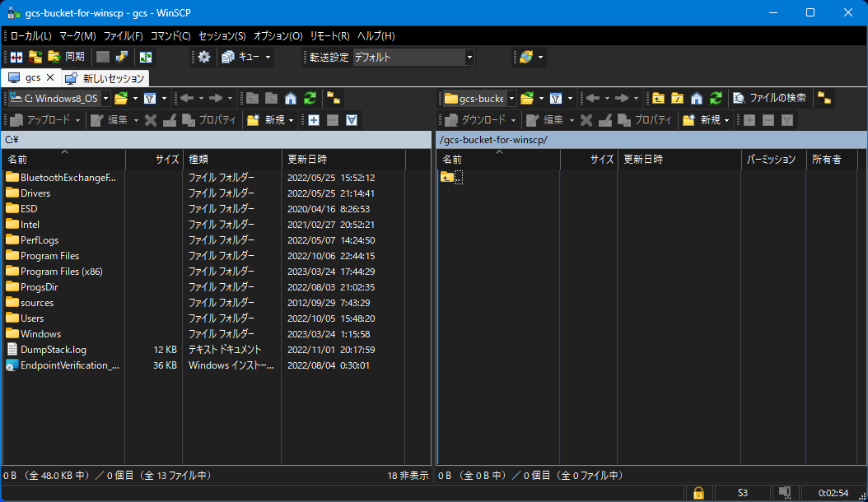Click the /gcs-bucket-for-winscp/ remote path bar
This screenshot has width=868, height=502.
pyautogui.click(x=651, y=140)
